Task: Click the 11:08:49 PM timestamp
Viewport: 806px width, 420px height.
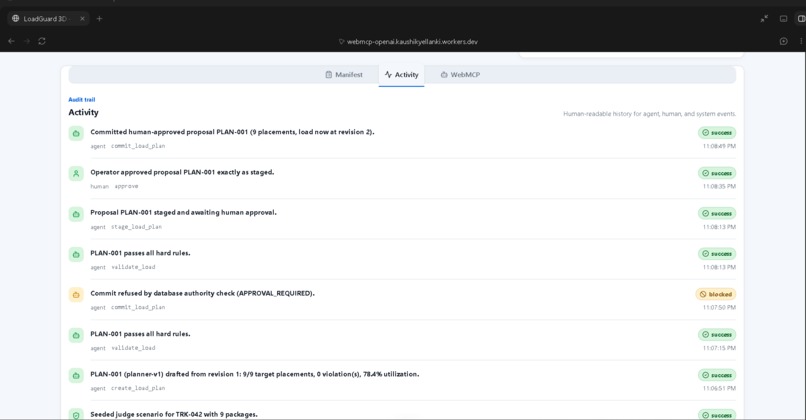Action: (719, 146)
